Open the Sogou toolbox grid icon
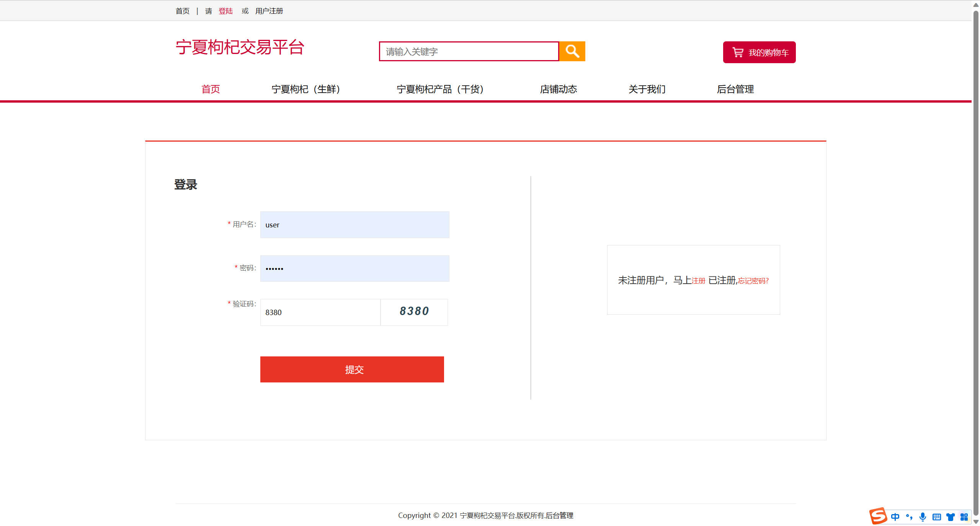The height and width of the screenshot is (526, 980). pos(964,516)
